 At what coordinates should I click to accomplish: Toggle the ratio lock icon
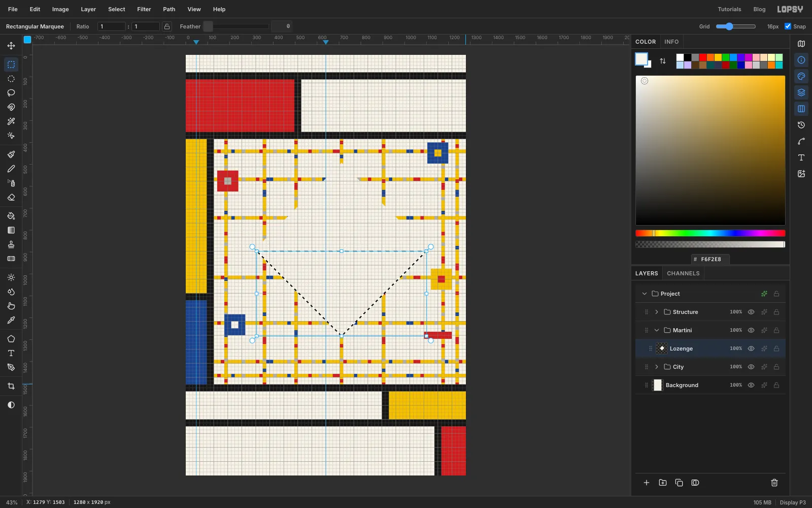pos(167,26)
